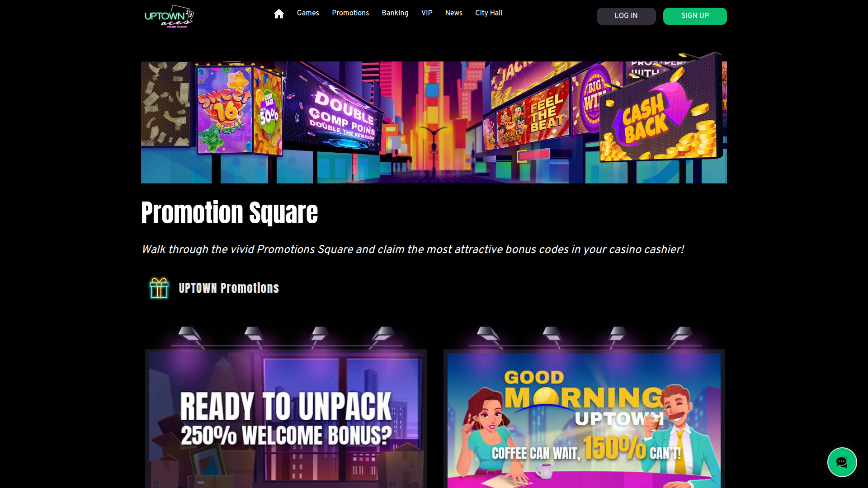The image size is (868, 488).
Task: Click the Home icon in the navigation bar
Action: 278,13
